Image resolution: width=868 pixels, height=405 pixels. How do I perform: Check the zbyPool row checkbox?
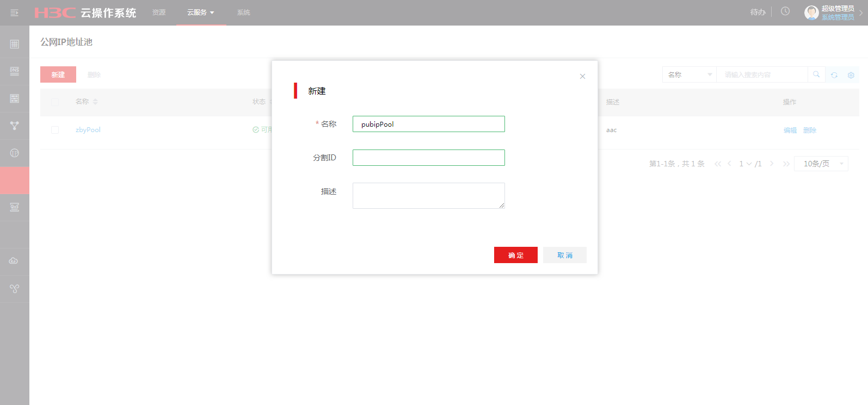pyautogui.click(x=55, y=130)
